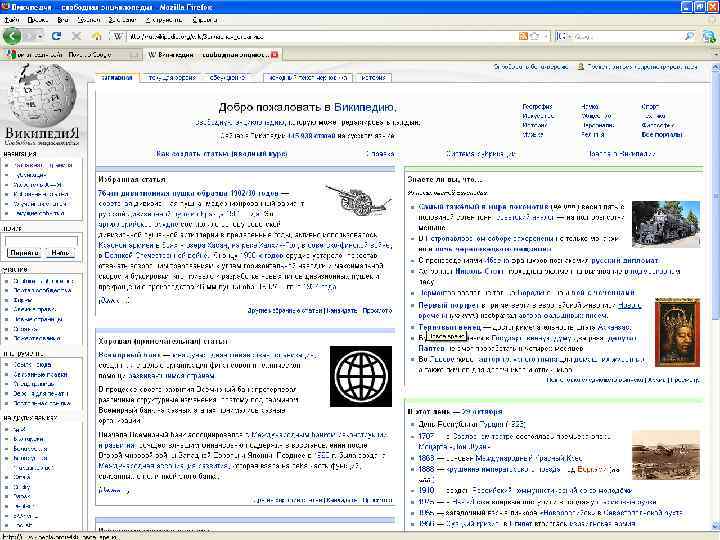Click the user icon beside the login link

point(580,67)
